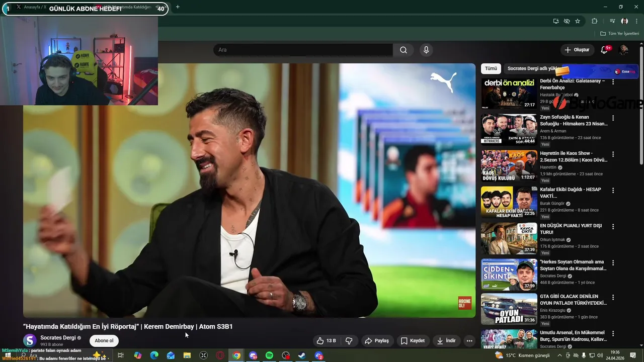644x362 pixels.
Task: Show hidden system tray icons chevron
Action: click(x=559, y=355)
